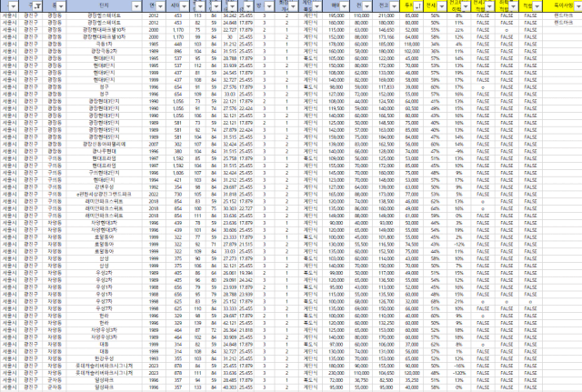Screen dimensions: 582x392
Task: Select the 26.061 area cell
Action: tap(229, 273)
